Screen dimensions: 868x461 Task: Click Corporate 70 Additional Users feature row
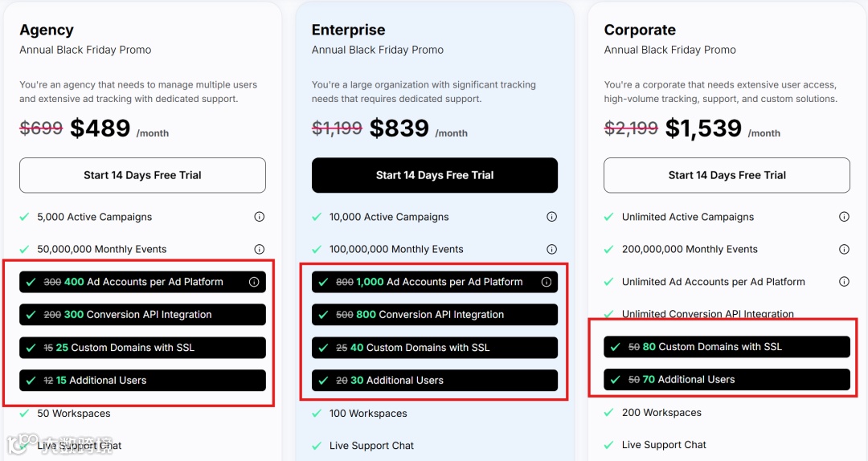(x=727, y=379)
